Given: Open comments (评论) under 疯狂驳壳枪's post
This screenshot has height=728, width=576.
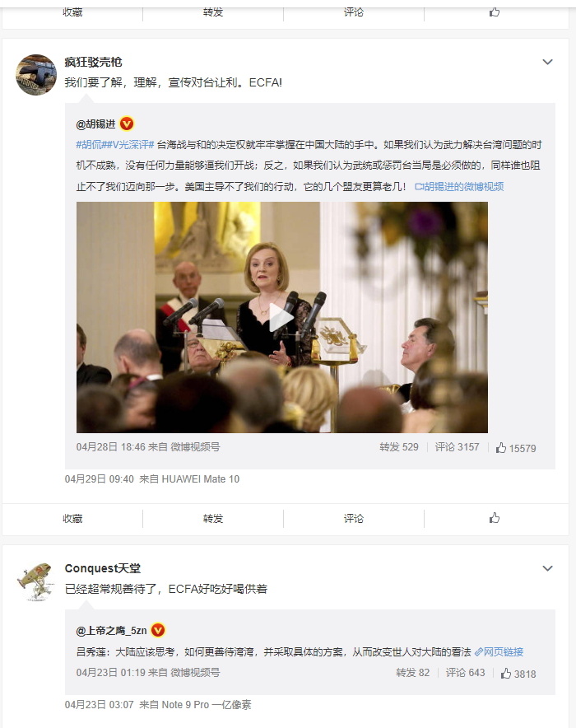Looking at the screenshot, I should point(353,518).
